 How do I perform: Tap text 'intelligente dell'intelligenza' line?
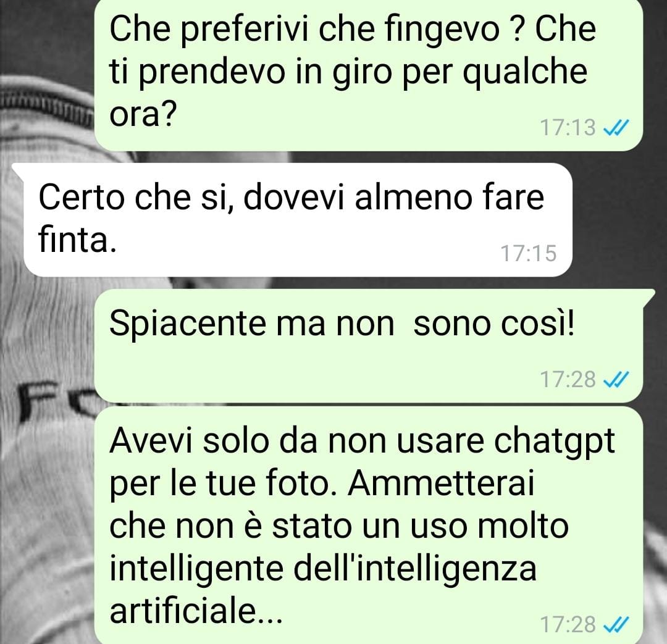[x=323, y=569]
